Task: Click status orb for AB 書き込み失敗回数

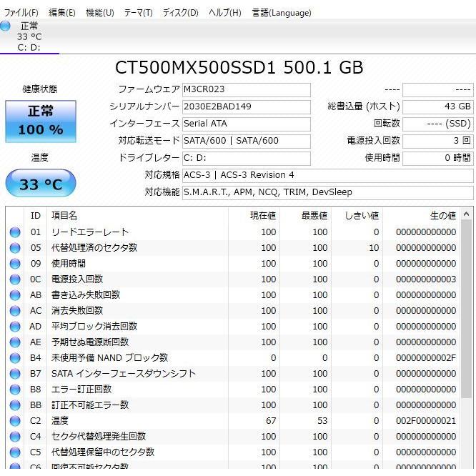Action: (x=15, y=295)
